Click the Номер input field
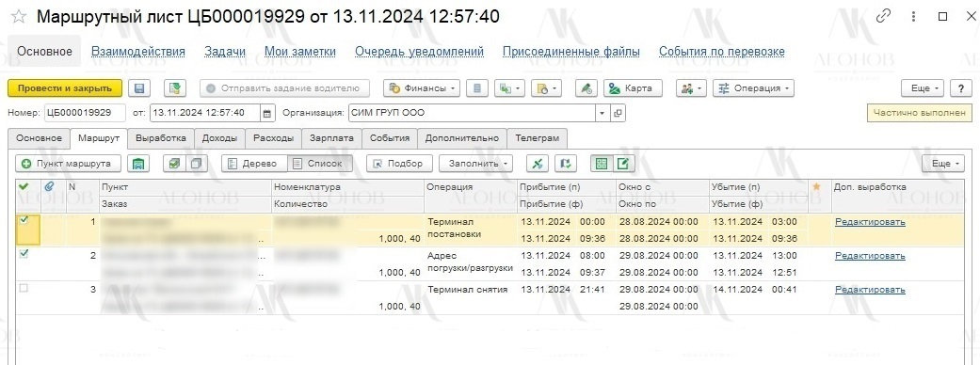This screenshot has width=980, height=365. pyautogui.click(x=86, y=113)
